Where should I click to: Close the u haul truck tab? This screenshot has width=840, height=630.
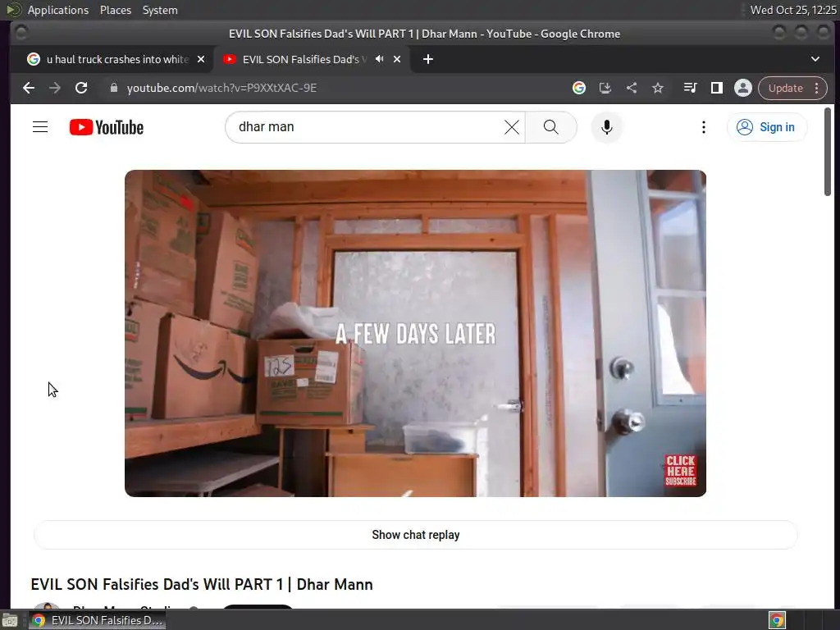click(201, 59)
